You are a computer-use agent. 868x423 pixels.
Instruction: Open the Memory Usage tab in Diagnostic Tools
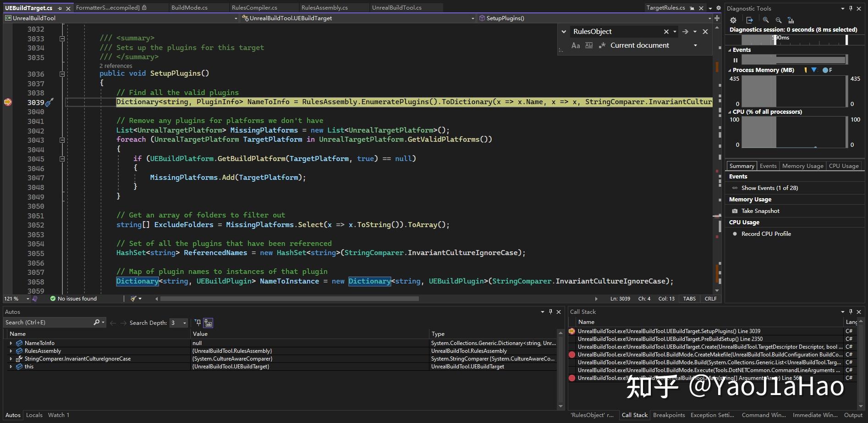click(x=802, y=166)
